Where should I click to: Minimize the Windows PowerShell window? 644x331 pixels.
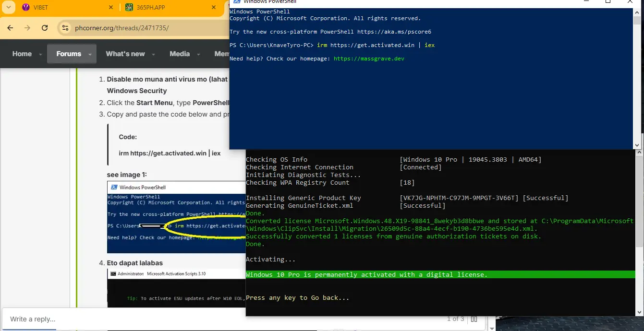pos(586,2)
